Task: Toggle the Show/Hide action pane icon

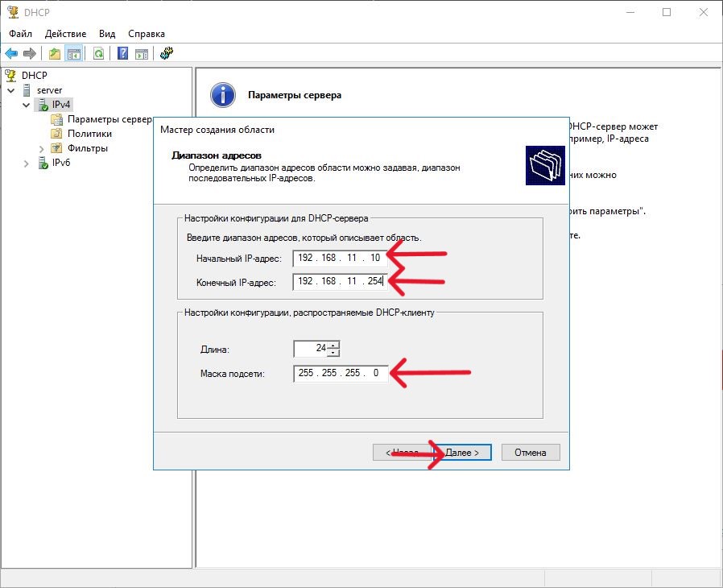Action: pos(142,54)
